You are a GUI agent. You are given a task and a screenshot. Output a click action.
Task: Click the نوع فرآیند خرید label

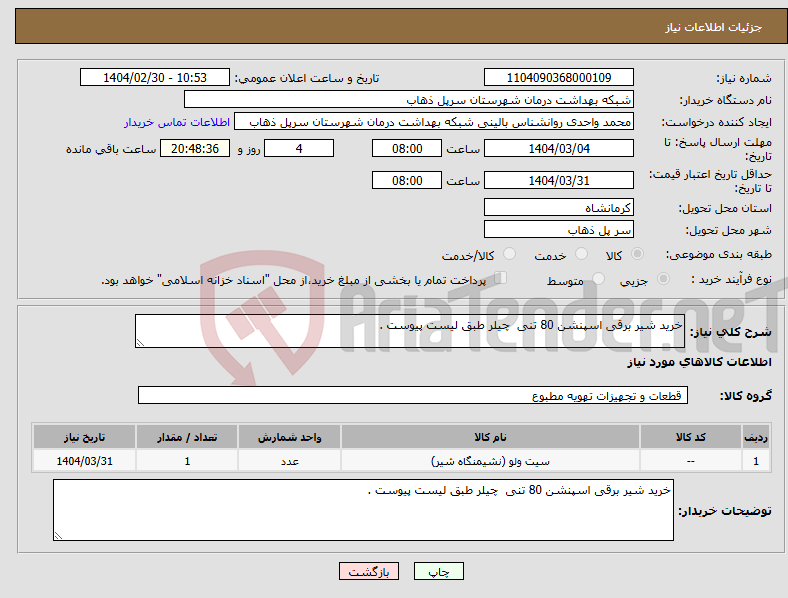coord(732,279)
